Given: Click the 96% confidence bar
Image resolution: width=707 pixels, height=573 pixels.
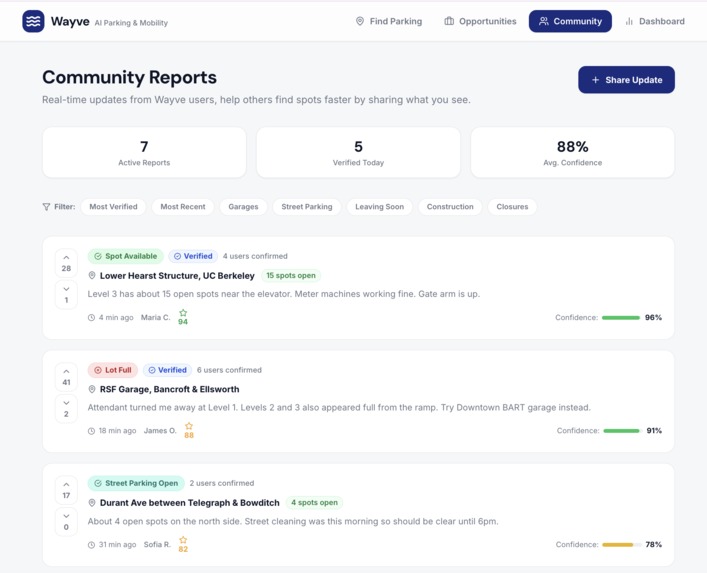Looking at the screenshot, I should point(621,317).
